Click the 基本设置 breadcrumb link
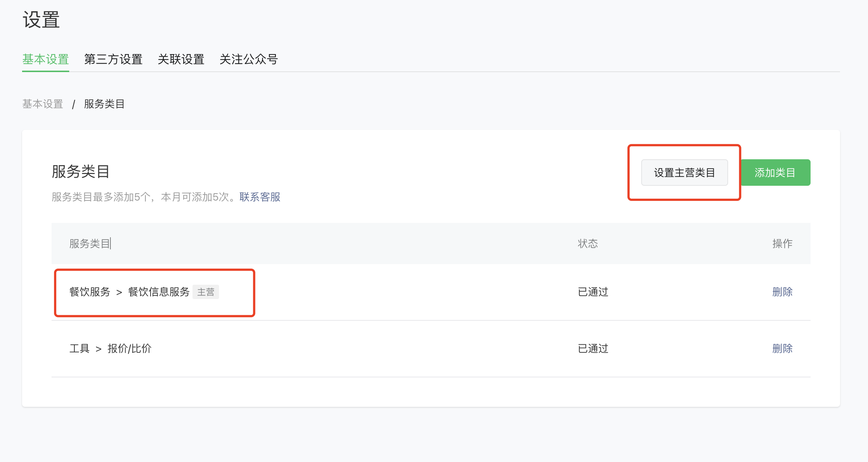 (x=43, y=104)
